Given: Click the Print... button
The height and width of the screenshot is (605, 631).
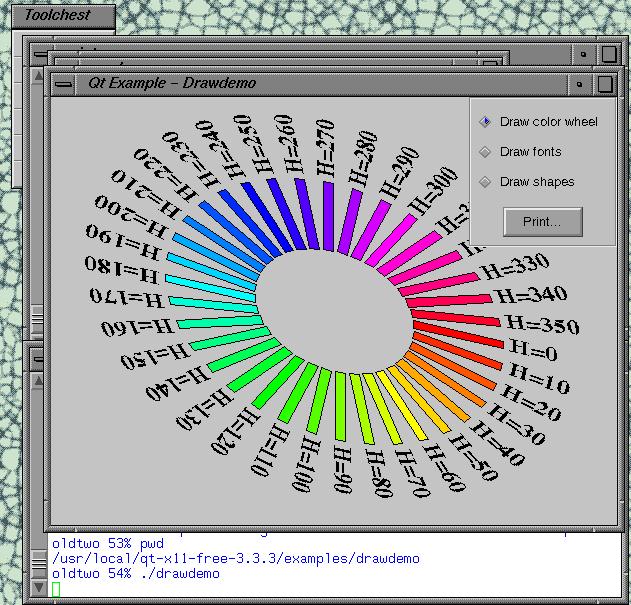Looking at the screenshot, I should pos(542,222).
